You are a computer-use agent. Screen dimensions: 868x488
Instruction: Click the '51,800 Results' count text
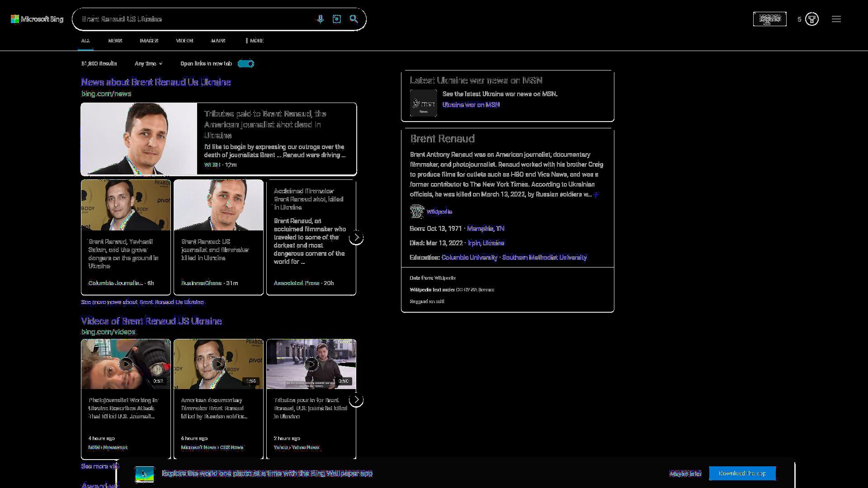99,64
